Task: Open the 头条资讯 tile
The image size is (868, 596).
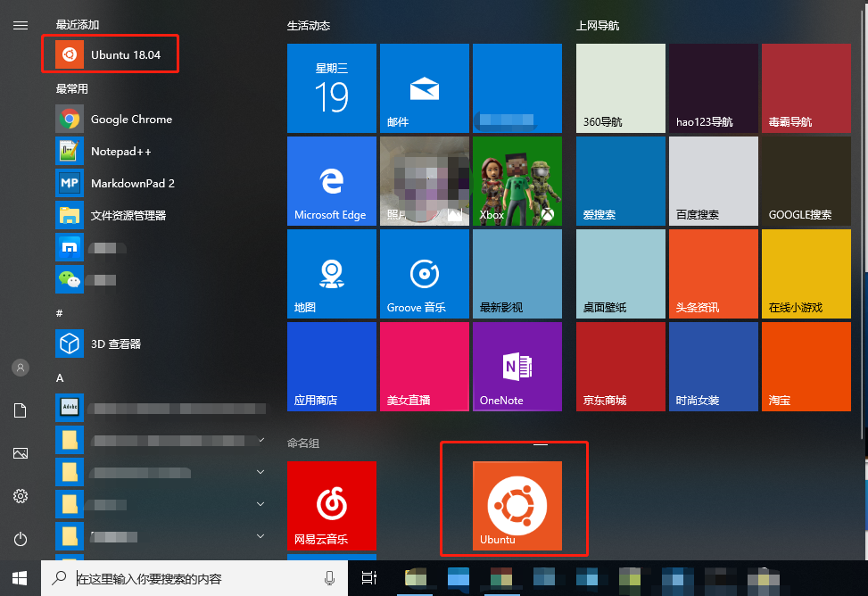Action: 714,274
